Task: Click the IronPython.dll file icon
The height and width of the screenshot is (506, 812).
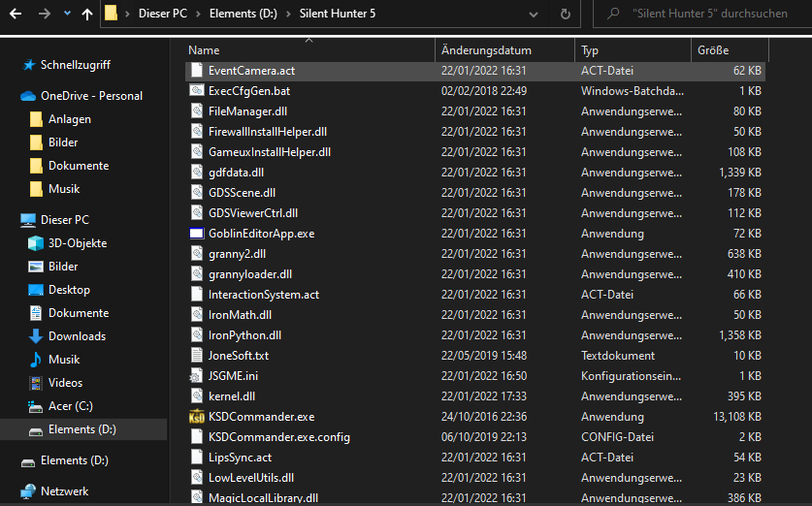Action: 197,335
